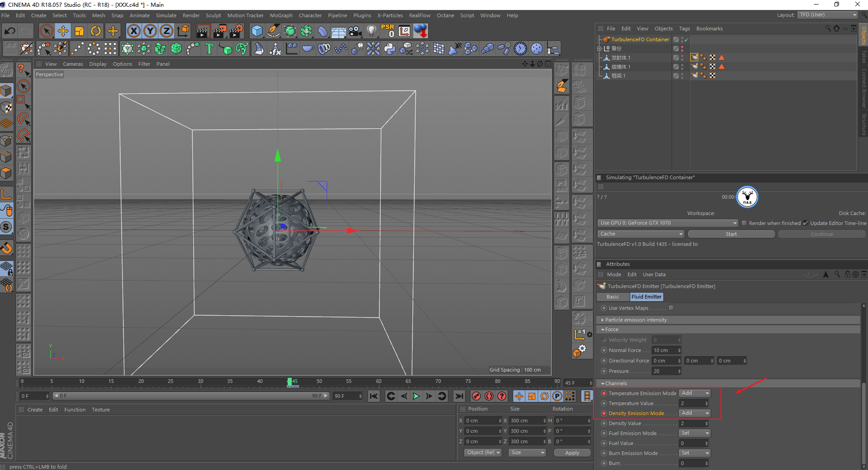Go to end of animation

[x=459, y=396]
